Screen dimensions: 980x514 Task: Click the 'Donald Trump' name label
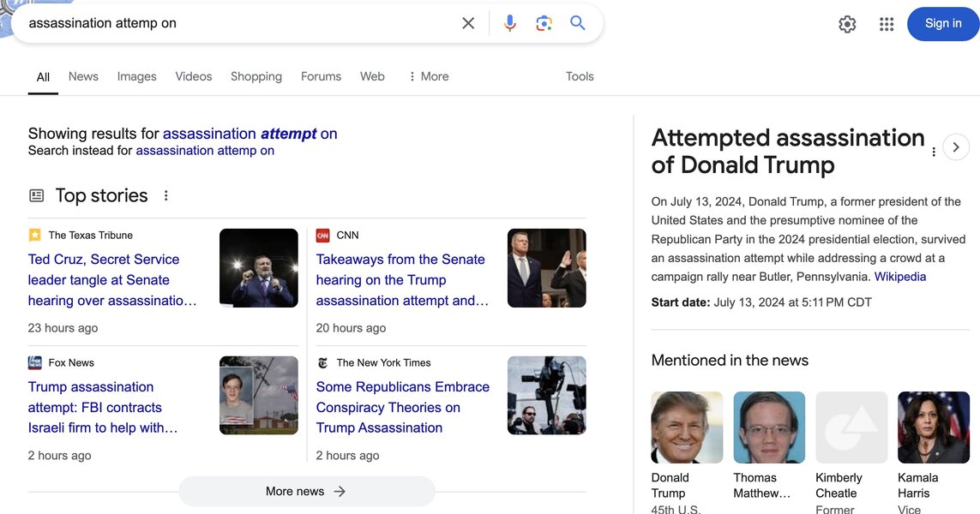670,485
